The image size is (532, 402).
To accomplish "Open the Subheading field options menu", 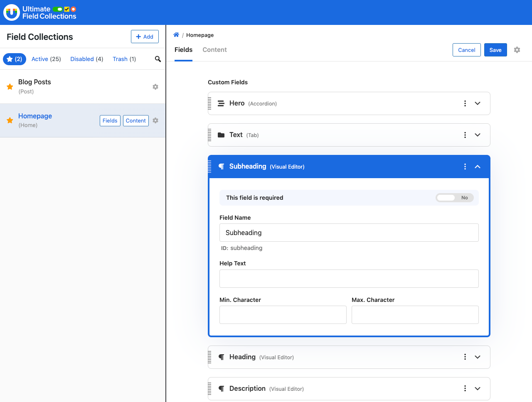I will tap(465, 167).
